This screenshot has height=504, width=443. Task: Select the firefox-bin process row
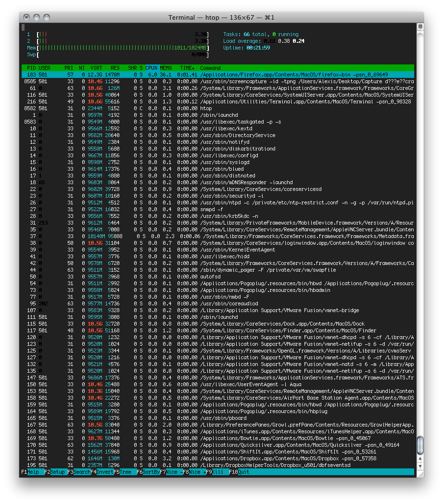coord(217,75)
